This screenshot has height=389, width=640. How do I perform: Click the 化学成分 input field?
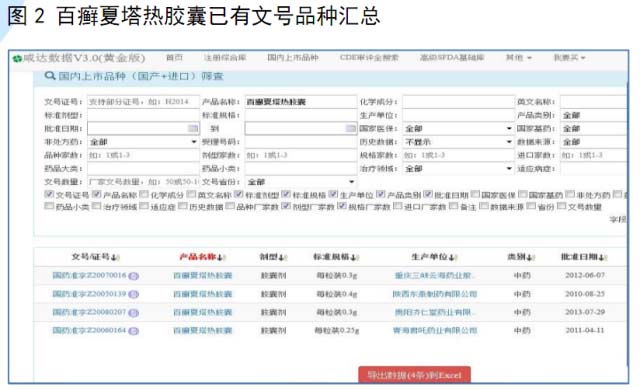point(458,102)
